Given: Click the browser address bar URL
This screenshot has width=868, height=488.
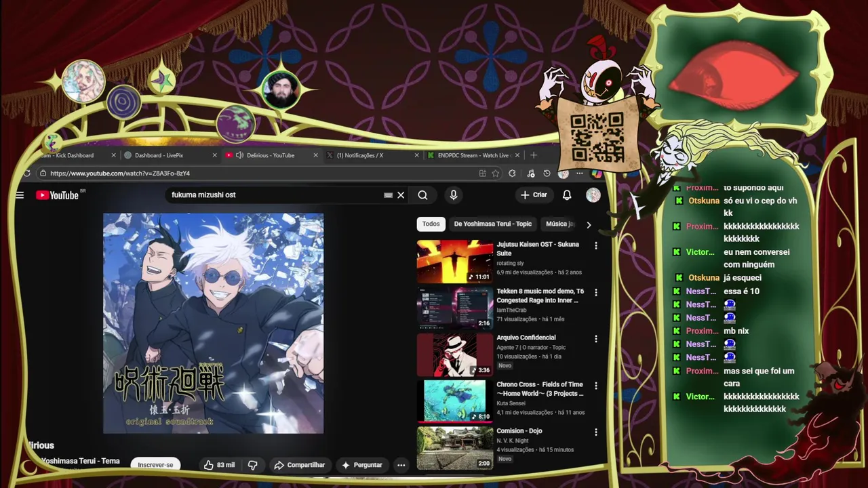Looking at the screenshot, I should (x=120, y=174).
